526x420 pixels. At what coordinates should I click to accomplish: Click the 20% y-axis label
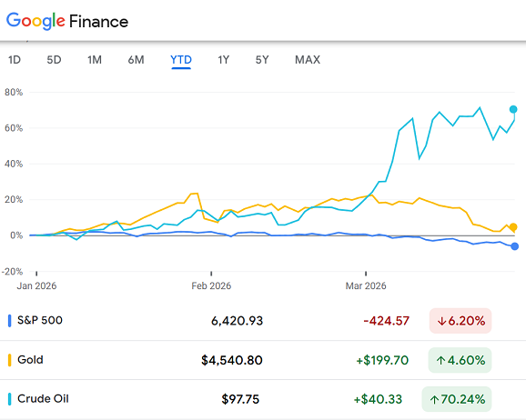(x=14, y=200)
